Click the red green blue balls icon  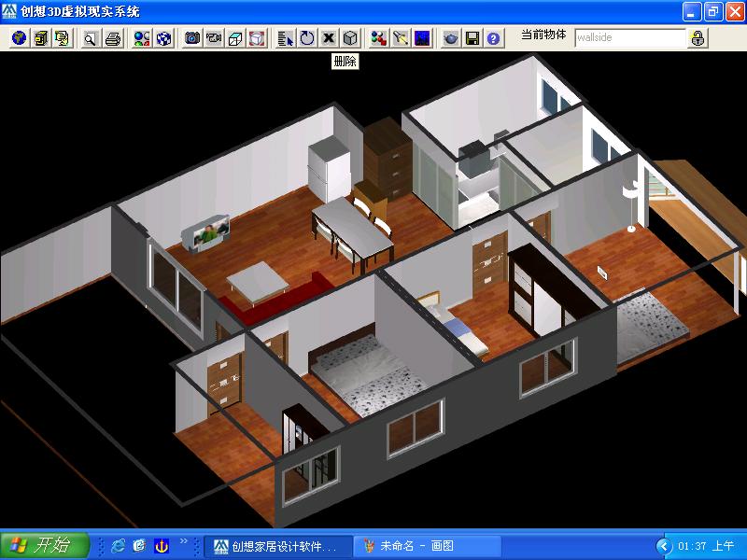[x=379, y=38]
